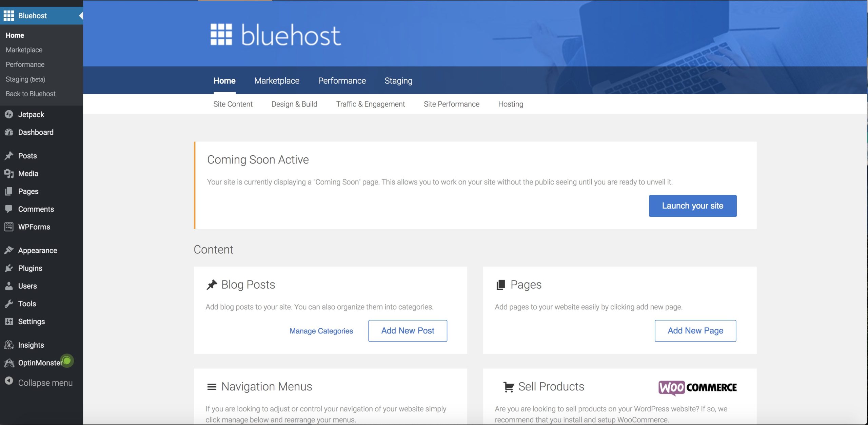Click the Plugins plug icon

(9, 268)
